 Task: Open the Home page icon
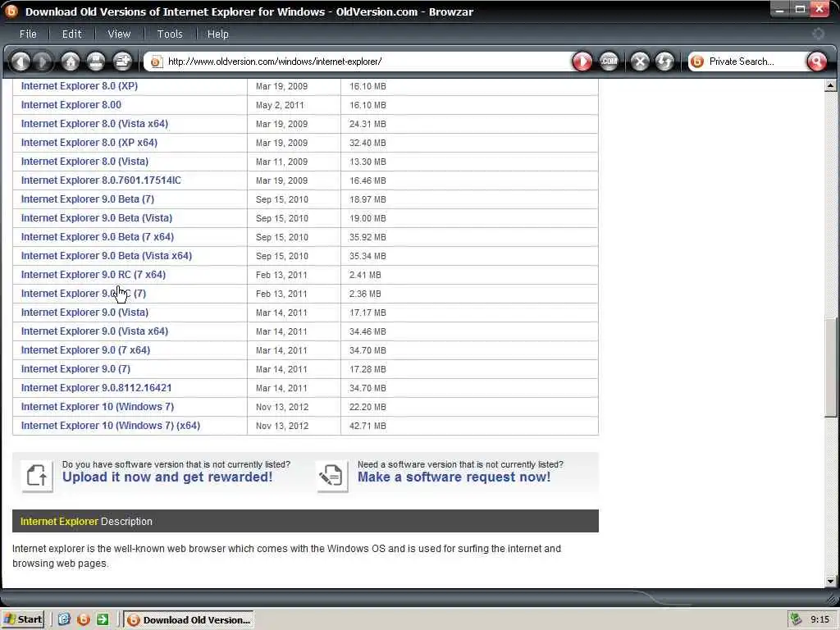pos(71,62)
